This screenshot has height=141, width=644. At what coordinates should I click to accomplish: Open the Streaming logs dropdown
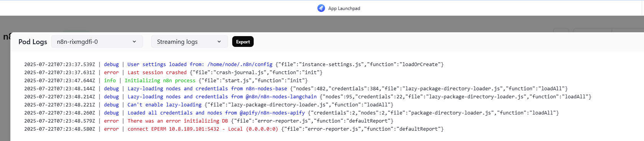click(190, 41)
